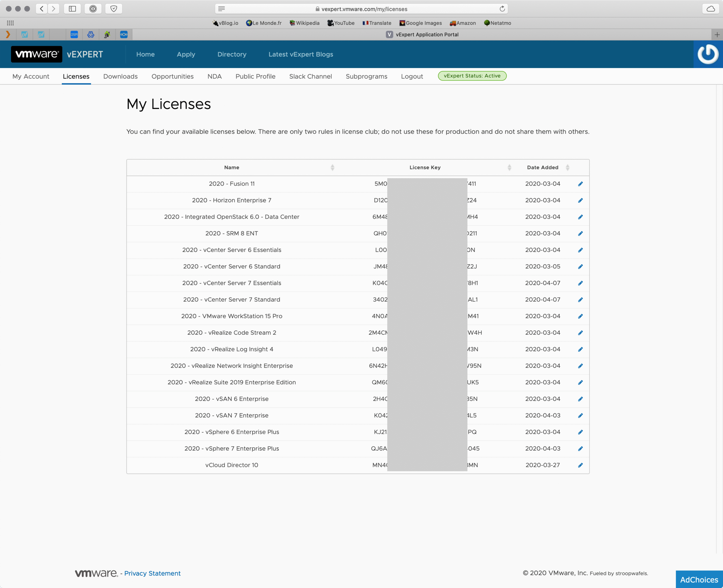Click the Safari reload page icon
Viewport: 723px width, 588px height.
point(502,9)
